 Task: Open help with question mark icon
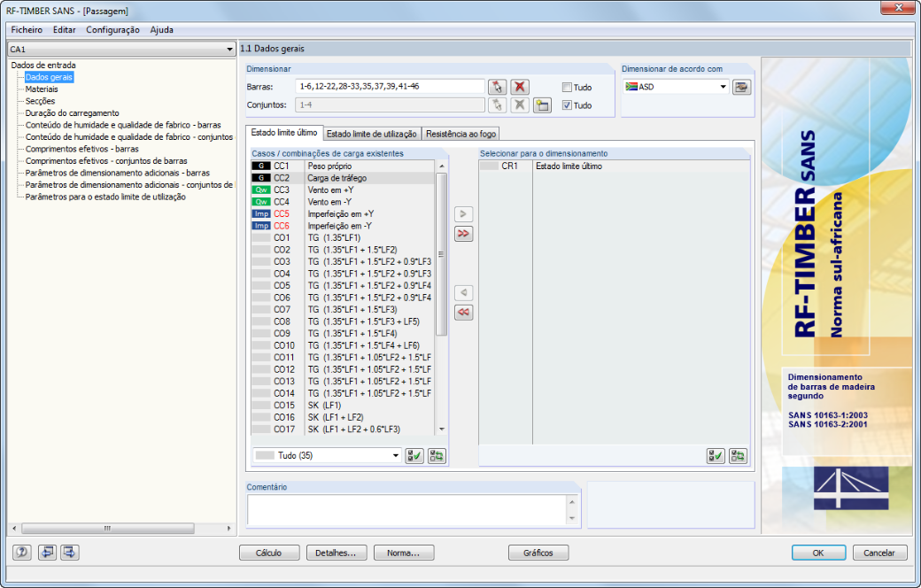click(22, 553)
